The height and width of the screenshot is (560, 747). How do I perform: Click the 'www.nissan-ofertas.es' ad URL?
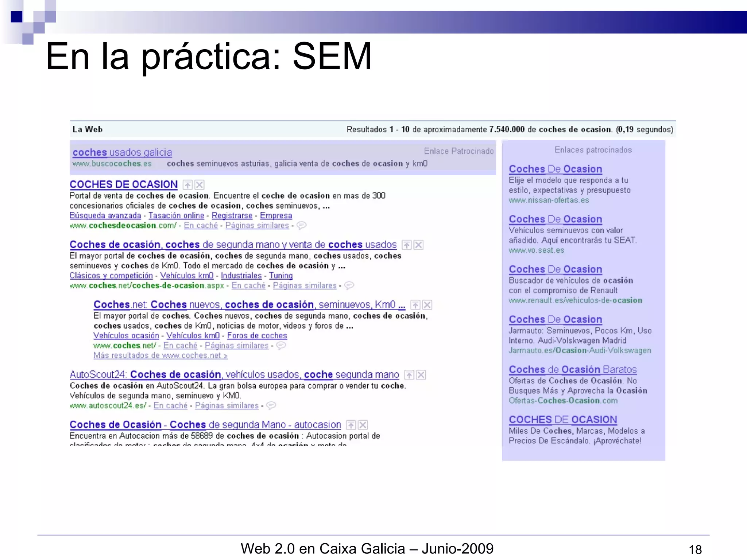(x=549, y=200)
